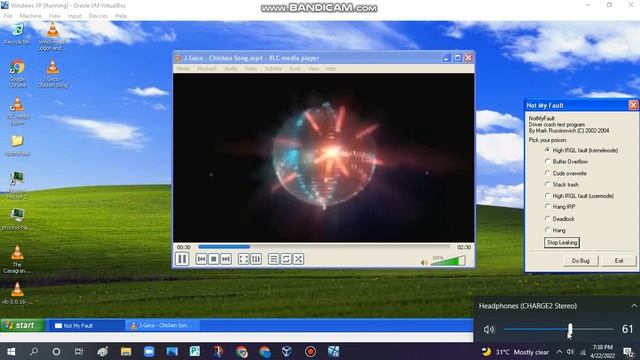Switch to Not My Fault taskbar item
Screen dimensions: 640x360
point(87,325)
